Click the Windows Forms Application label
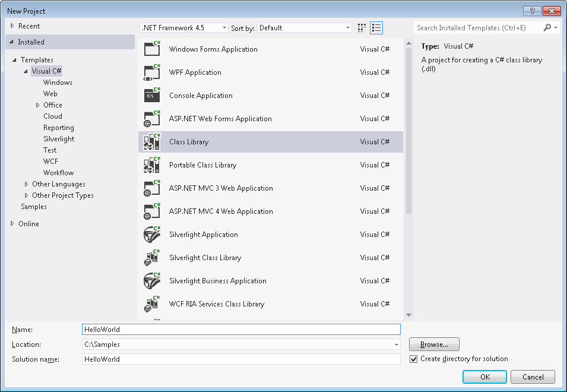The height and width of the screenshot is (392, 567). 213,49
